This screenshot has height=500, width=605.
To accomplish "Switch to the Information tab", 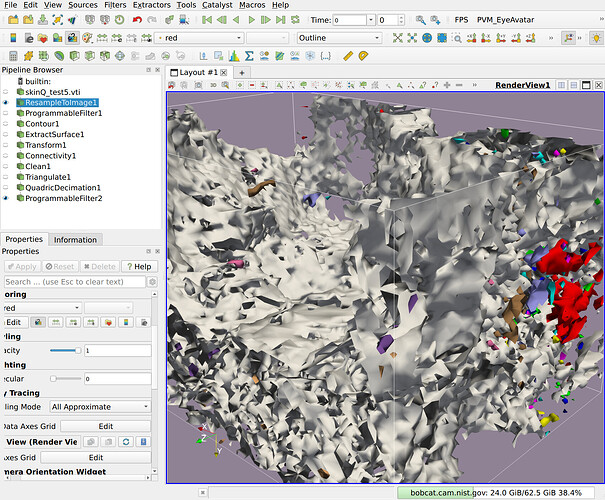I will tap(75, 240).
